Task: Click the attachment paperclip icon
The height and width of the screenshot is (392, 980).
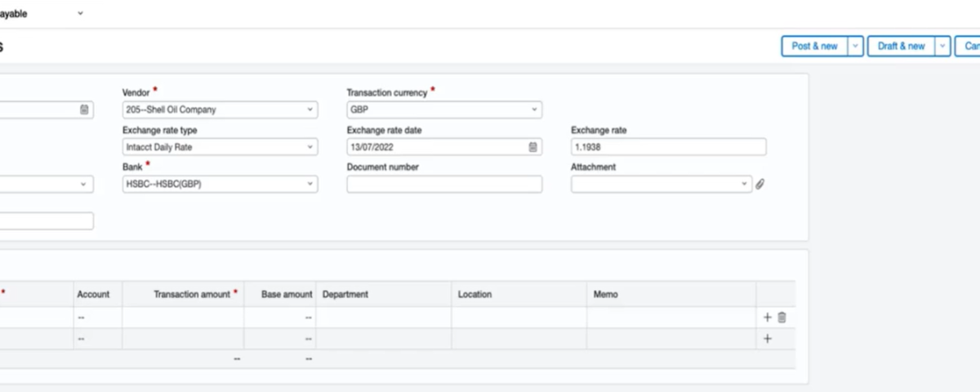Action: click(759, 185)
